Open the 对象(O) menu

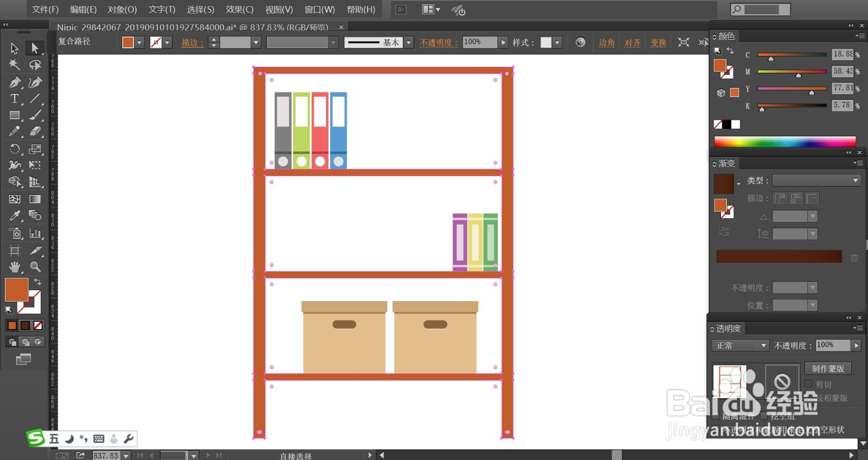coord(122,9)
